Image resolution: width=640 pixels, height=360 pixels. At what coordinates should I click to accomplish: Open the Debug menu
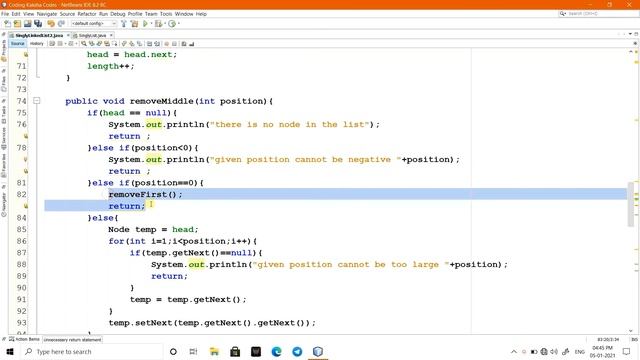118,14
